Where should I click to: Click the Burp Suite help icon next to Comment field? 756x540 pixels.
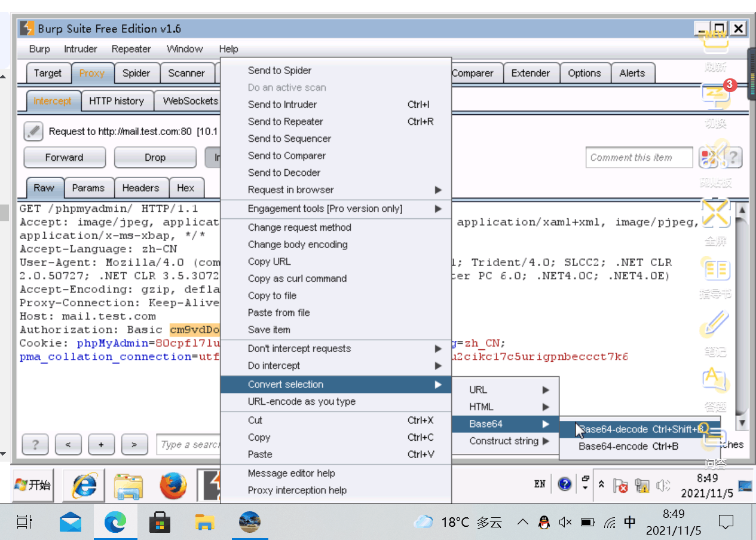pos(734,157)
